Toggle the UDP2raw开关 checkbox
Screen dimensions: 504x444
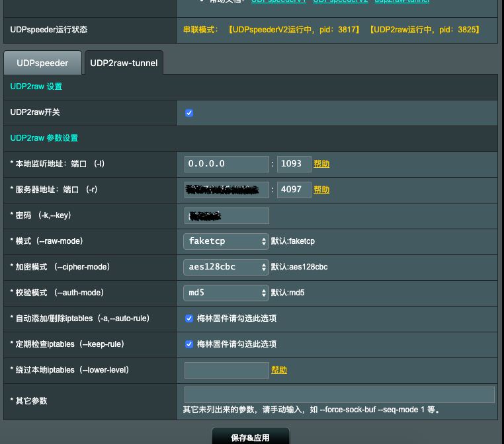[x=189, y=113]
